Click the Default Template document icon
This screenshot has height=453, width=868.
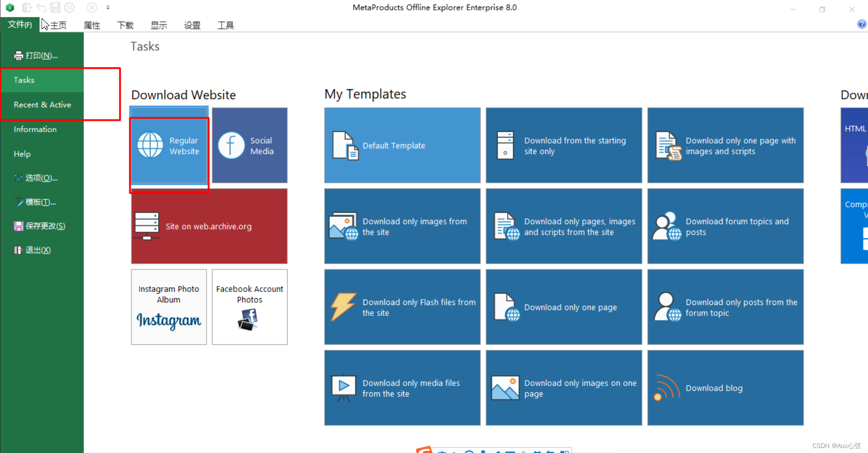click(x=345, y=146)
